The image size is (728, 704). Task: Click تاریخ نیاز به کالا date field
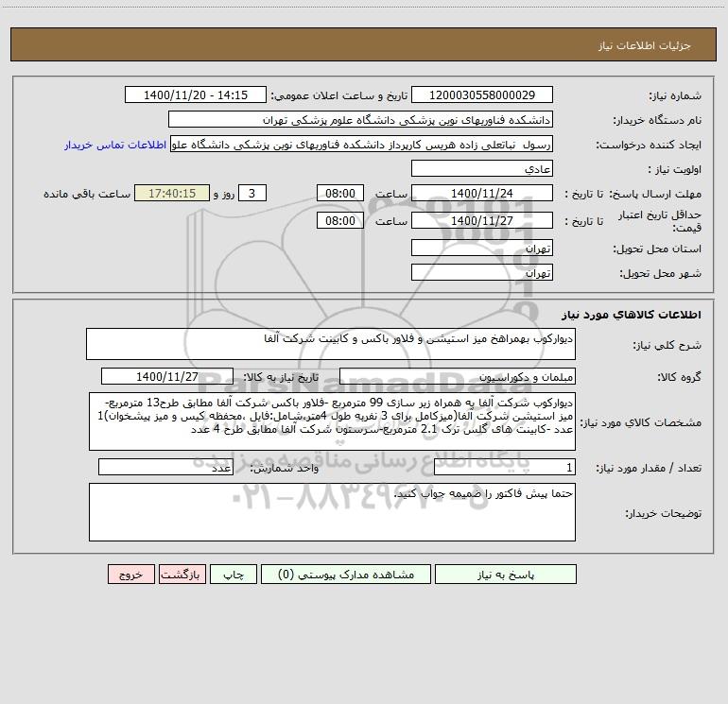(167, 376)
